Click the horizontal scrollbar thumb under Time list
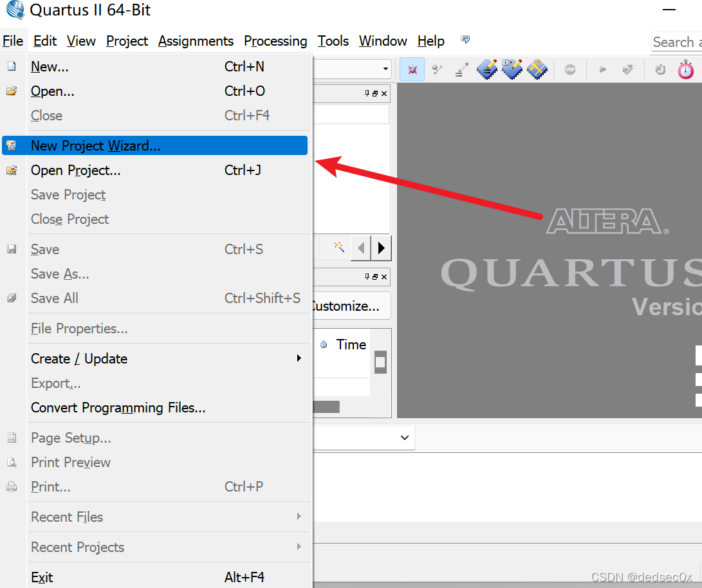Viewport: 702px width, 588px height. pos(326,407)
